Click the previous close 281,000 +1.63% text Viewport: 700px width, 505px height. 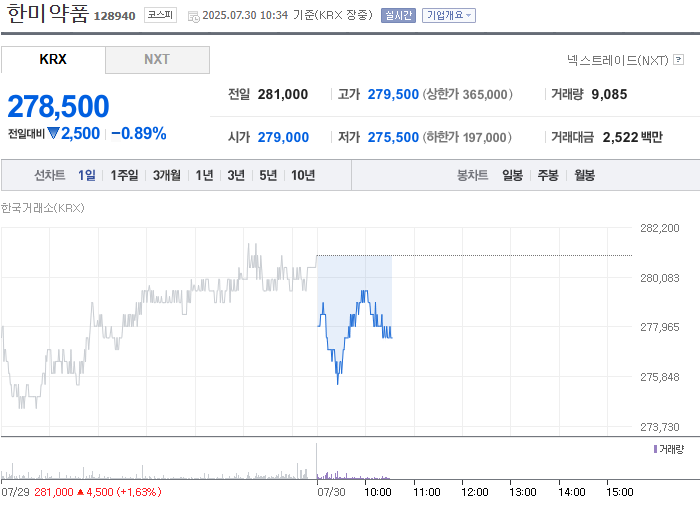click(98, 492)
